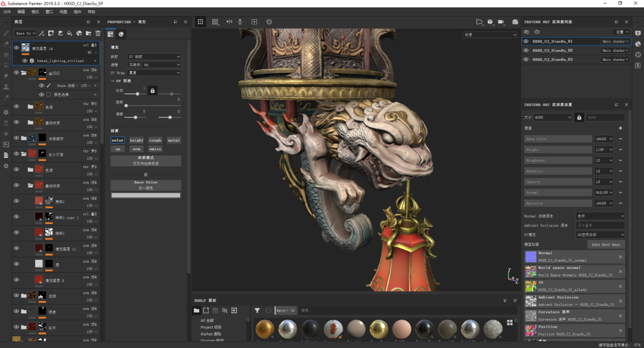Screen dimensions: 644x348
Task: Open the shelf filter funnel icon
Action: 257,310
